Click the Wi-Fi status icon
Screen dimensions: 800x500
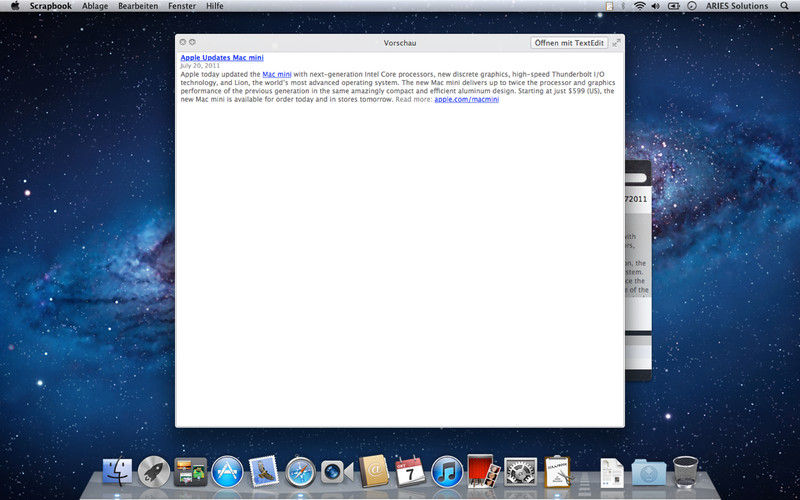(x=640, y=6)
